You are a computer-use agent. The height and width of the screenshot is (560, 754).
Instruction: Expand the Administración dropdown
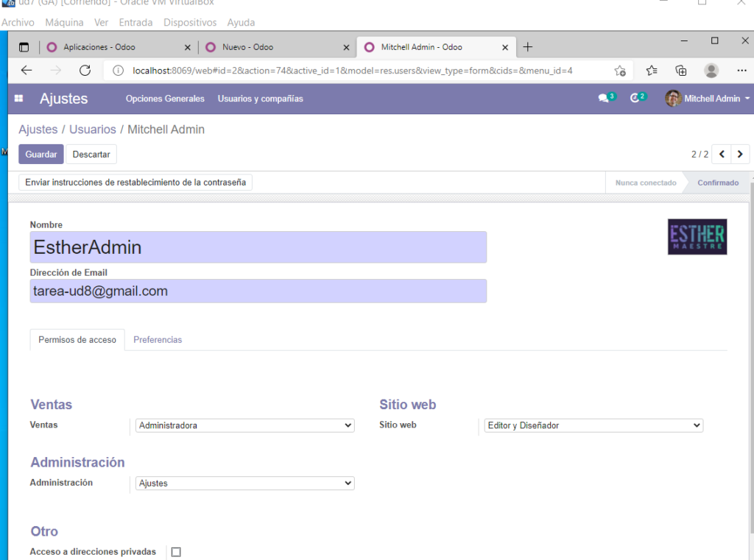coord(245,483)
